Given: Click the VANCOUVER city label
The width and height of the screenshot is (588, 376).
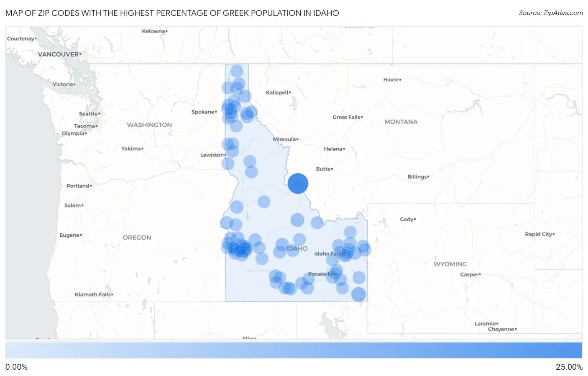Looking at the screenshot, I should [59, 54].
